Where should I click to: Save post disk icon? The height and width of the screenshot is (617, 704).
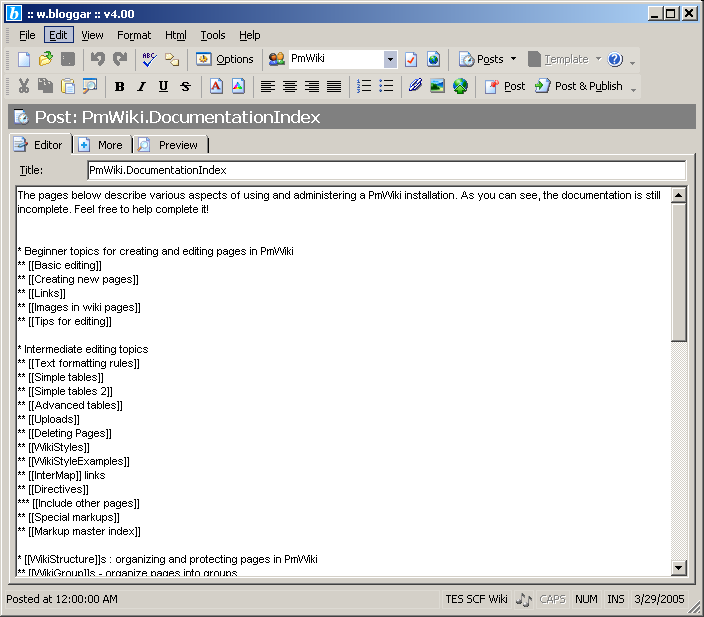pos(68,59)
